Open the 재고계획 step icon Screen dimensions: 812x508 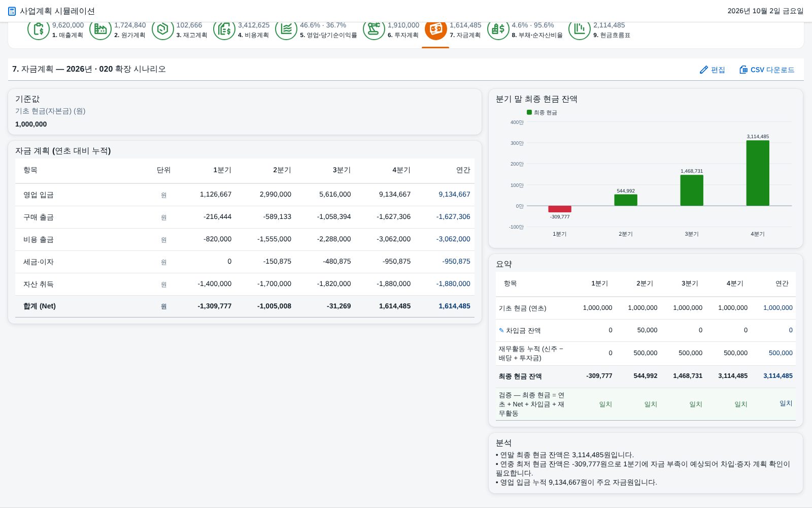(163, 29)
